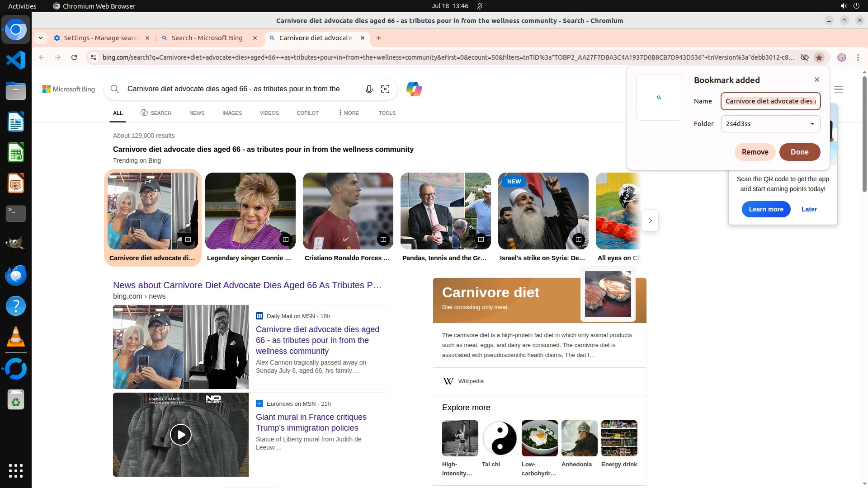Image resolution: width=868 pixels, height=488 pixels.
Task: Click the Done button in bookmark popup
Action: (799, 152)
